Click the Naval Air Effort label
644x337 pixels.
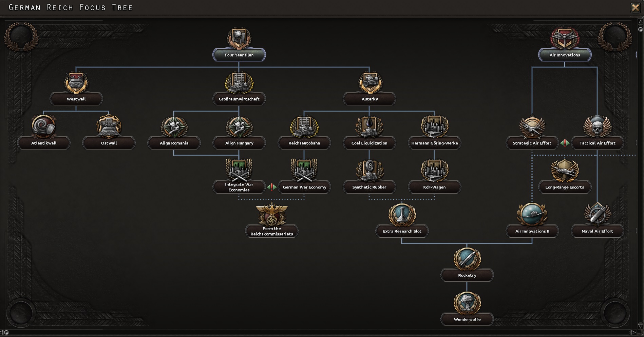[597, 231]
